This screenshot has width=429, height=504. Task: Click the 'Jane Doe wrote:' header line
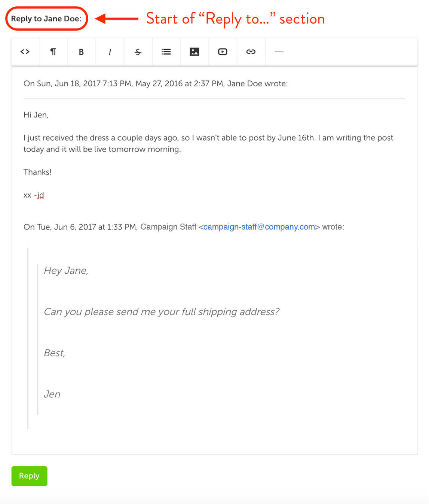click(156, 84)
